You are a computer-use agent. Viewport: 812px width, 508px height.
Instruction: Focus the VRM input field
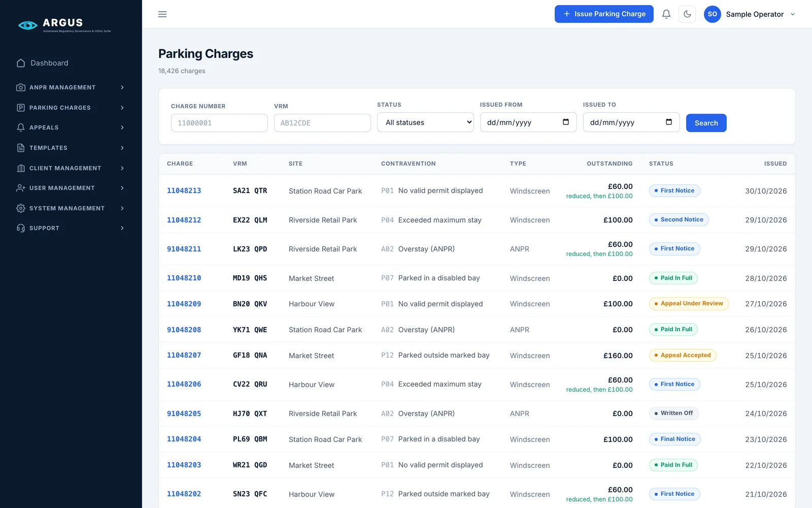[x=322, y=123]
